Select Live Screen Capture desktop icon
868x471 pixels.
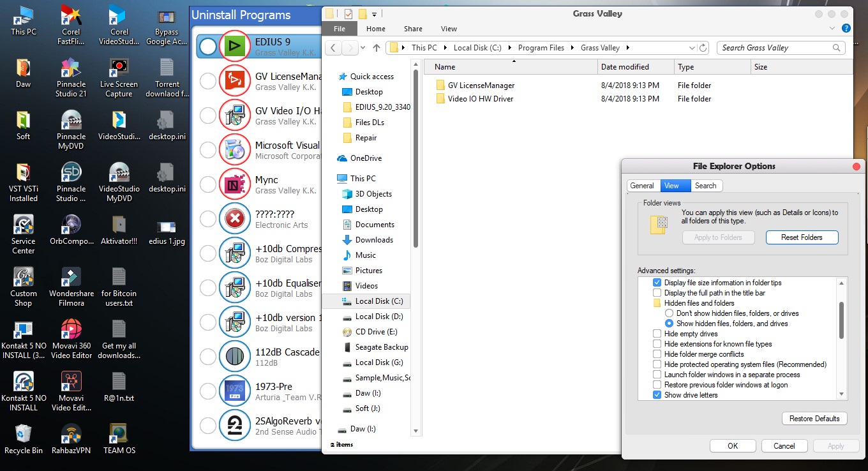click(x=119, y=77)
